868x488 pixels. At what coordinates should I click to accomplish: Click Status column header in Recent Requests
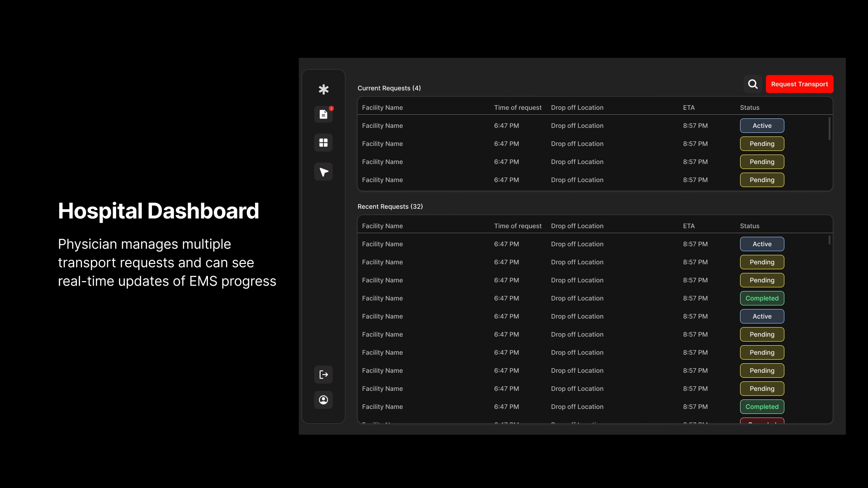750,226
